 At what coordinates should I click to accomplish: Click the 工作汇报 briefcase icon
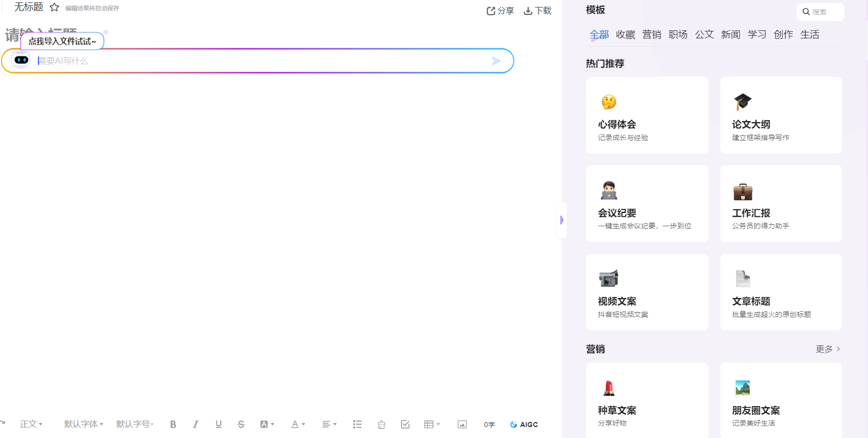[x=743, y=191]
